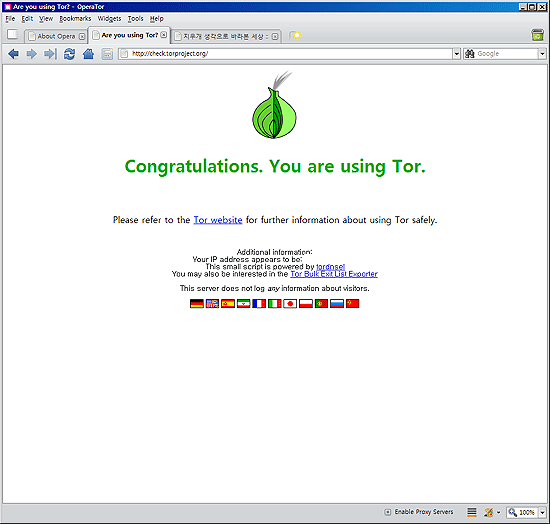Select the Russian flag language
The height and width of the screenshot is (524, 550).
click(x=337, y=303)
